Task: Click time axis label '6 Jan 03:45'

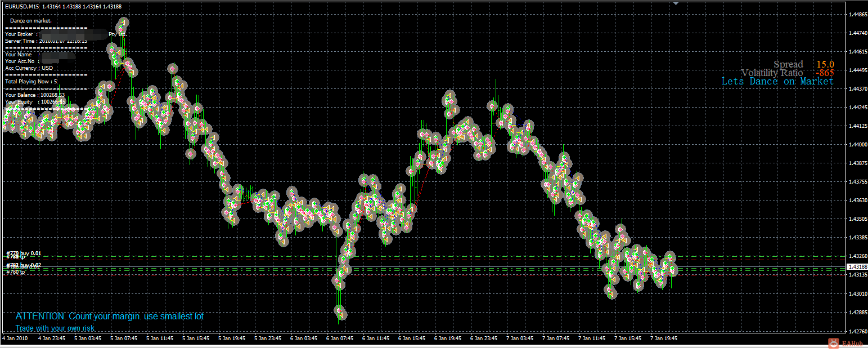Action: [304, 339]
